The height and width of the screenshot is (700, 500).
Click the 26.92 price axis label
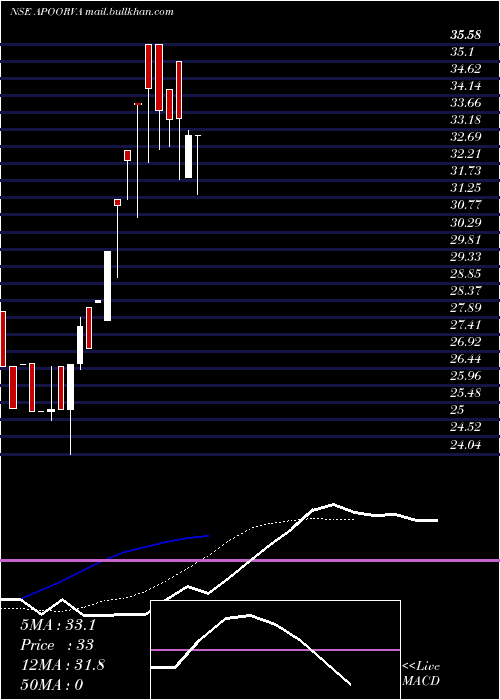(466, 342)
